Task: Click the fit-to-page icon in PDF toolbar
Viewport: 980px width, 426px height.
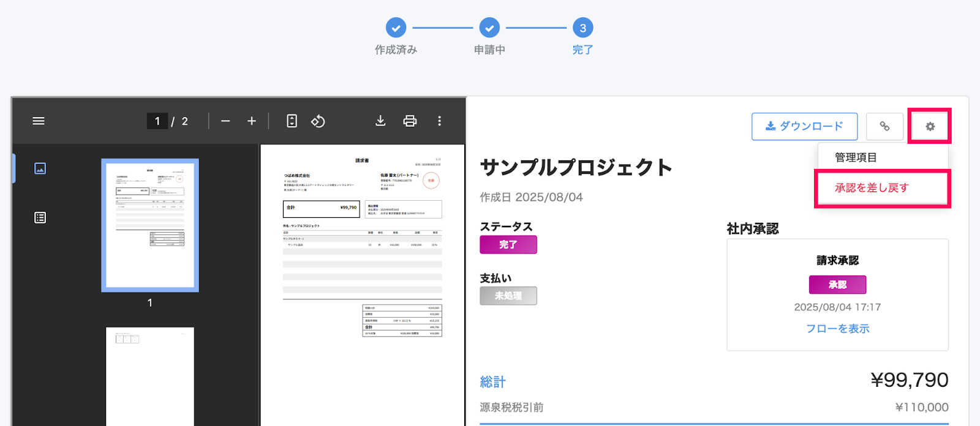Action: 292,121
